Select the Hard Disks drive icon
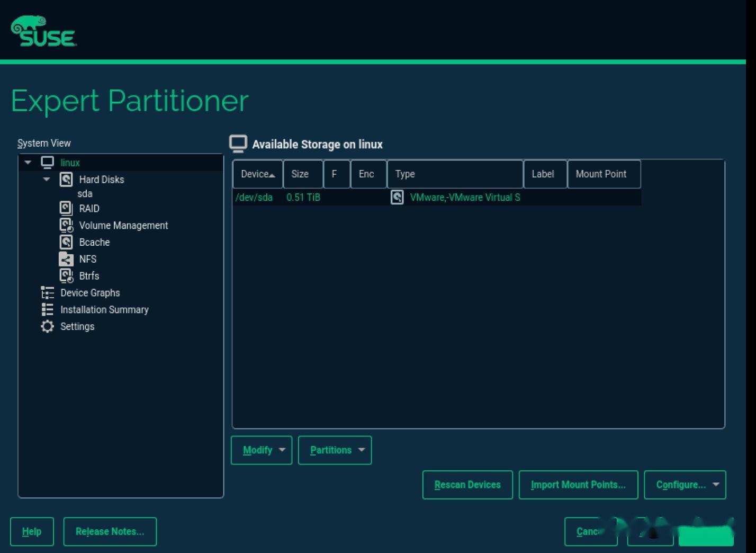This screenshot has height=553, width=756. 66,179
